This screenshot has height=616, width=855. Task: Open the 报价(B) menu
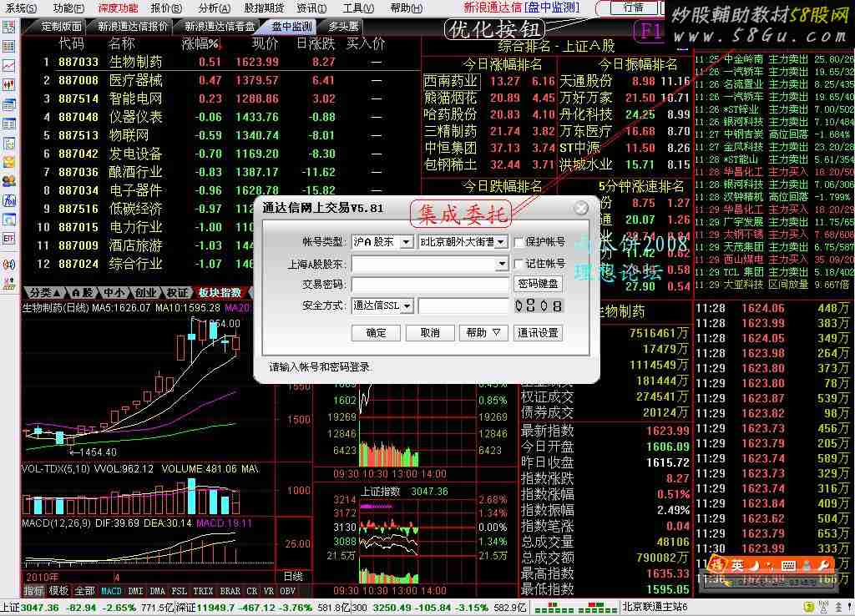coord(166,8)
